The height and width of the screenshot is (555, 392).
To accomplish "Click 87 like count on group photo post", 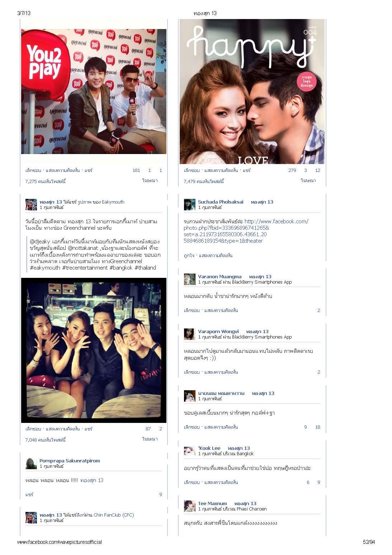I will coord(148,429).
